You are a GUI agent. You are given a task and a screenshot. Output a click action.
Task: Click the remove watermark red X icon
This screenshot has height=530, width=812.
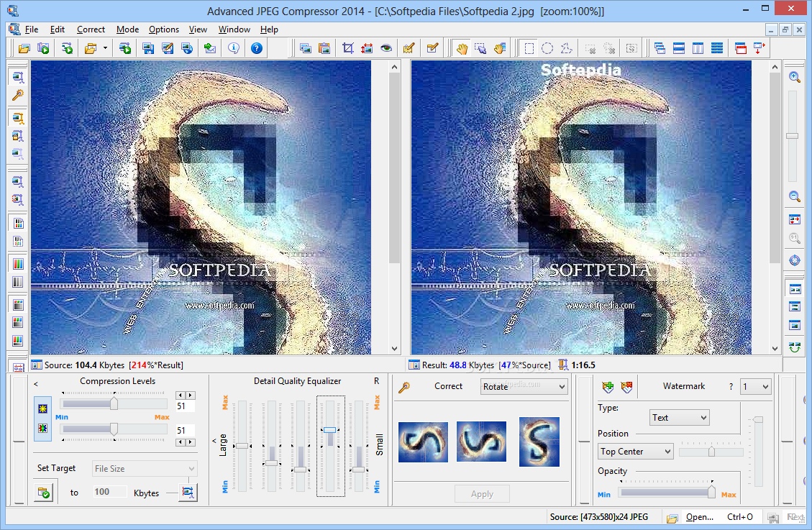(626, 387)
